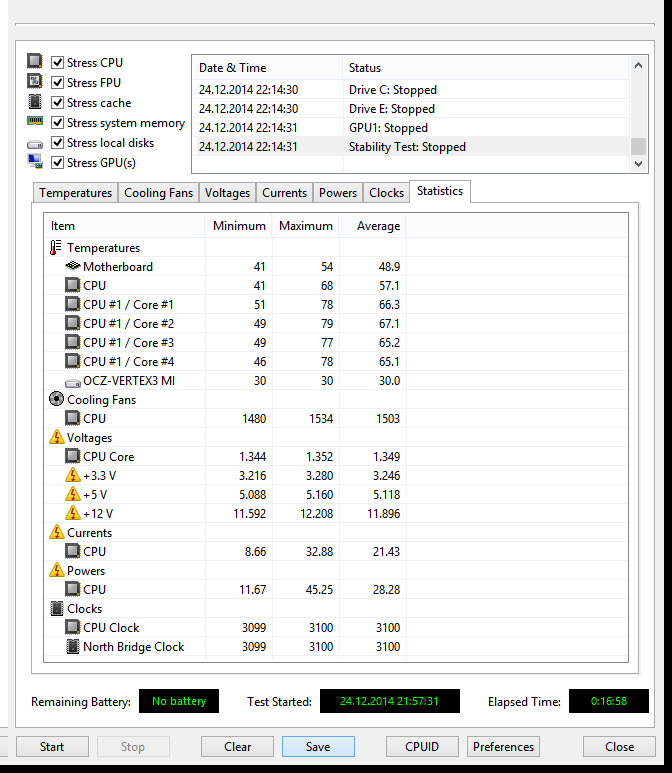
Task: Click the Maximum column header
Action: pyautogui.click(x=306, y=226)
